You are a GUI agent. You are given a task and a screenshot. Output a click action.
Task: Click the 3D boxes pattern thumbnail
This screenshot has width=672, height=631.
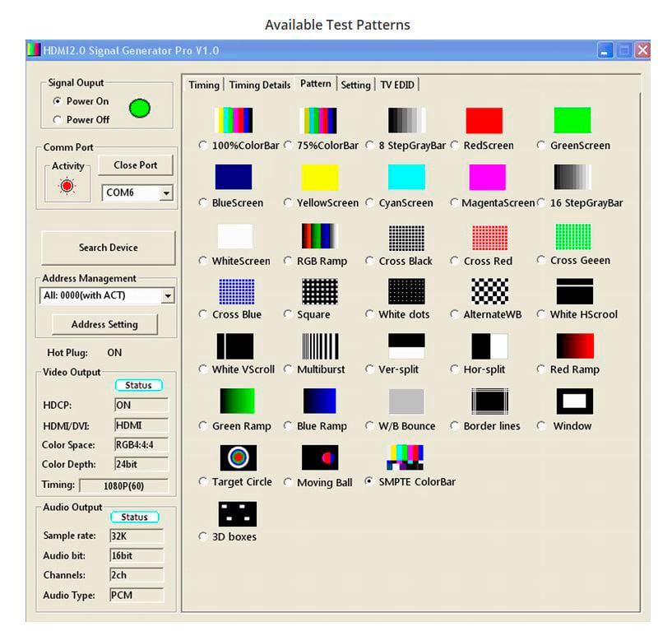(x=238, y=514)
